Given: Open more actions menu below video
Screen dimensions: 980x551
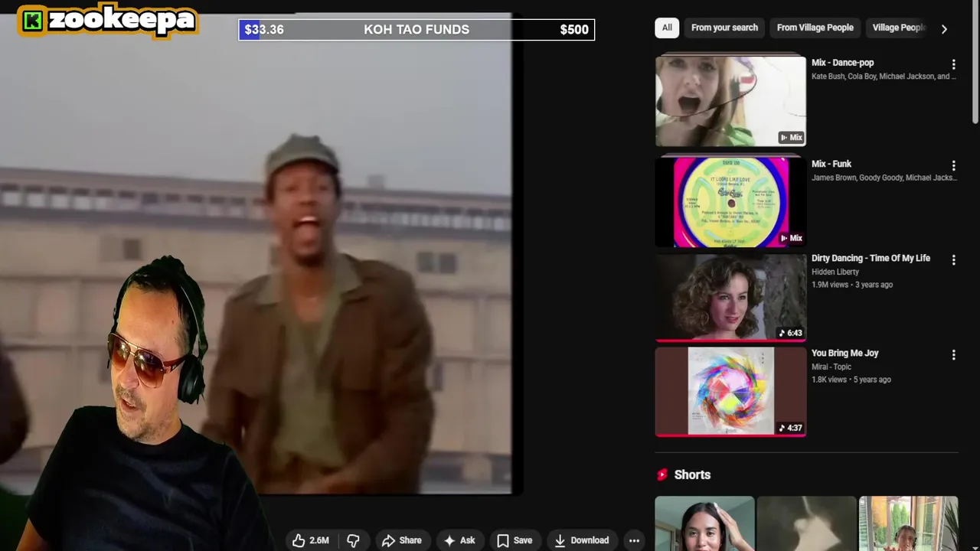Looking at the screenshot, I should tap(634, 540).
